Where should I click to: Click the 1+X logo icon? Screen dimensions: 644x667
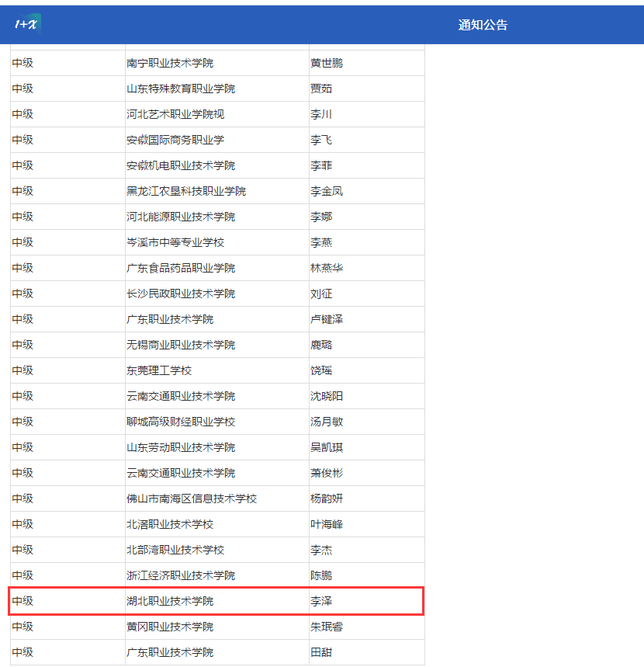click(28, 24)
